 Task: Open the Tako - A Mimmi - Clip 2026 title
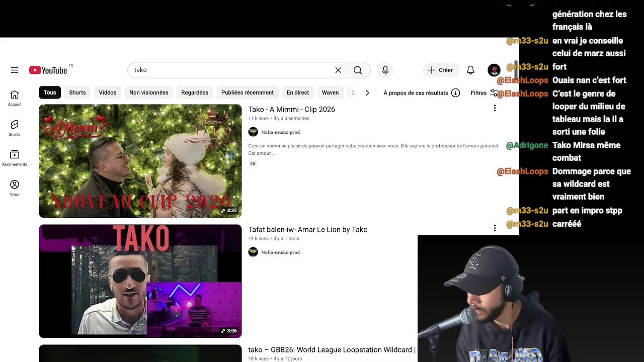pyautogui.click(x=291, y=110)
